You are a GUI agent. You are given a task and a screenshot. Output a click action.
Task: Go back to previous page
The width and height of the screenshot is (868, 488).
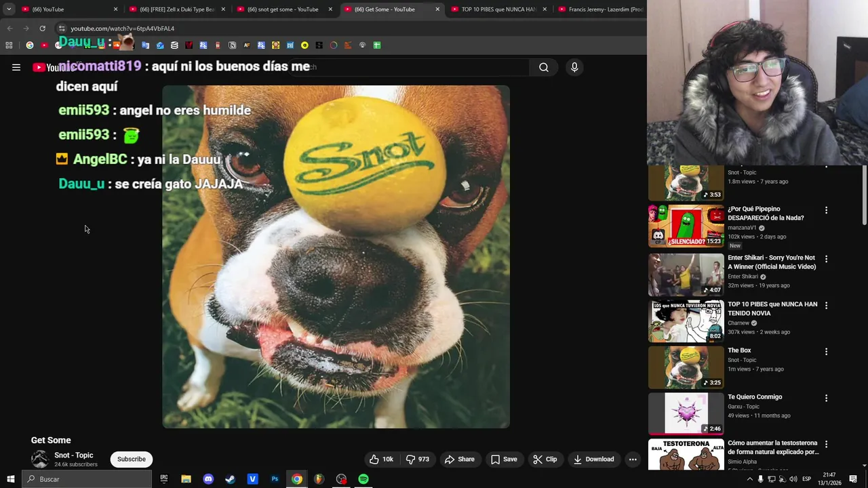(9, 28)
